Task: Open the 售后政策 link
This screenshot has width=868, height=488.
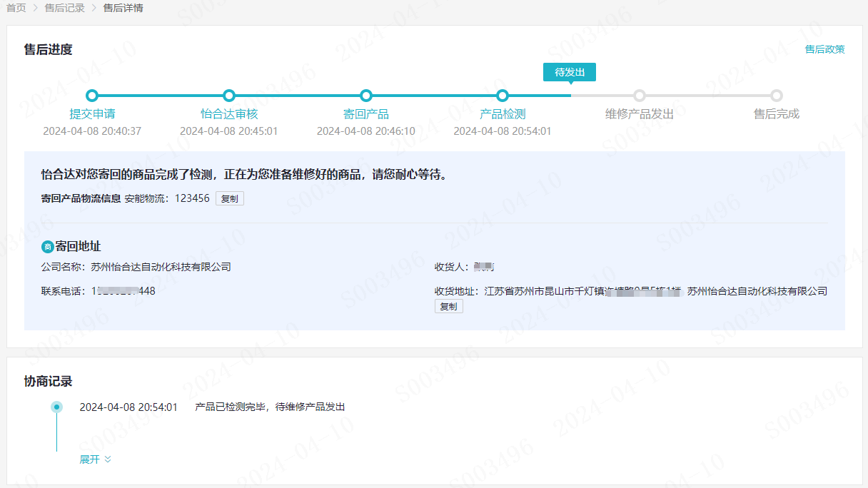Action: click(824, 49)
